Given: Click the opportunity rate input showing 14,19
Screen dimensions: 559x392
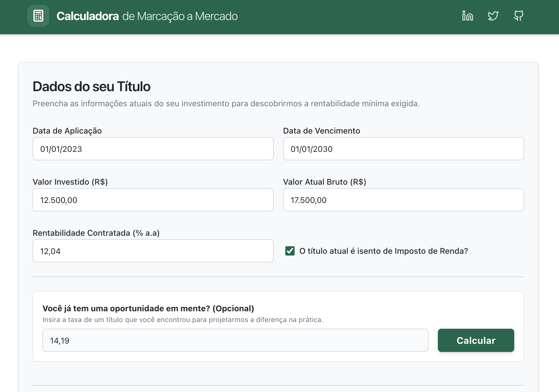Looking at the screenshot, I should [235, 340].
